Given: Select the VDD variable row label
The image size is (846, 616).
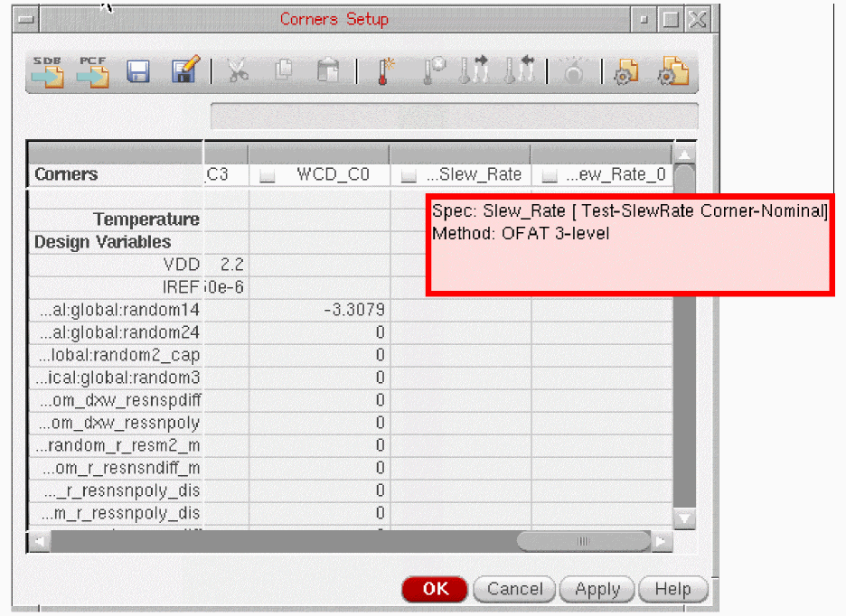Looking at the screenshot, I should click(x=182, y=265).
